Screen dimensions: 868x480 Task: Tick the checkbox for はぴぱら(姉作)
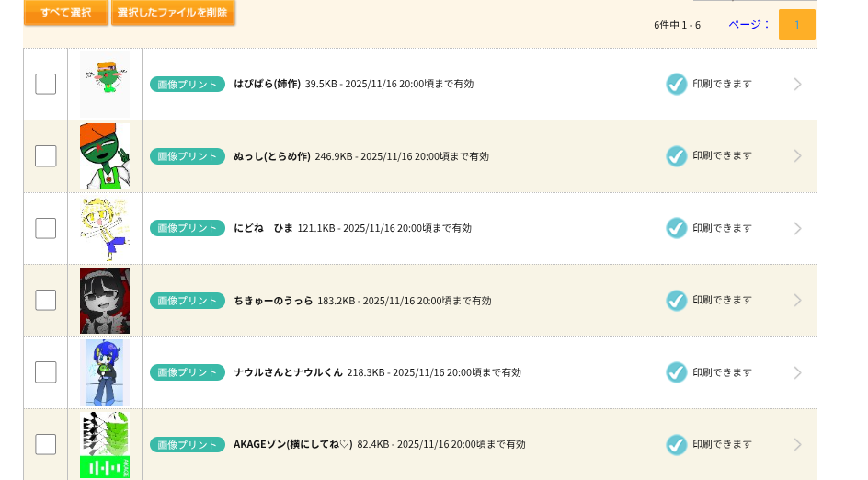pos(45,84)
